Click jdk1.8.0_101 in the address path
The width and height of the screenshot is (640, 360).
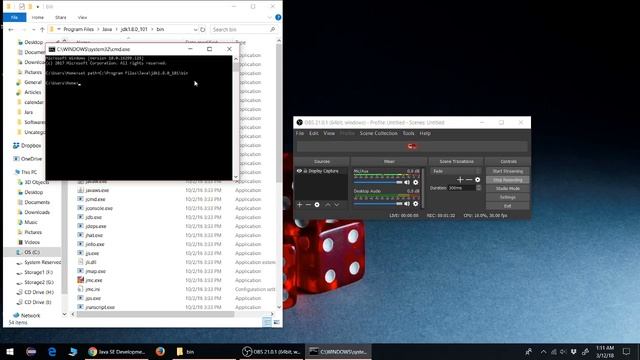(x=134, y=29)
